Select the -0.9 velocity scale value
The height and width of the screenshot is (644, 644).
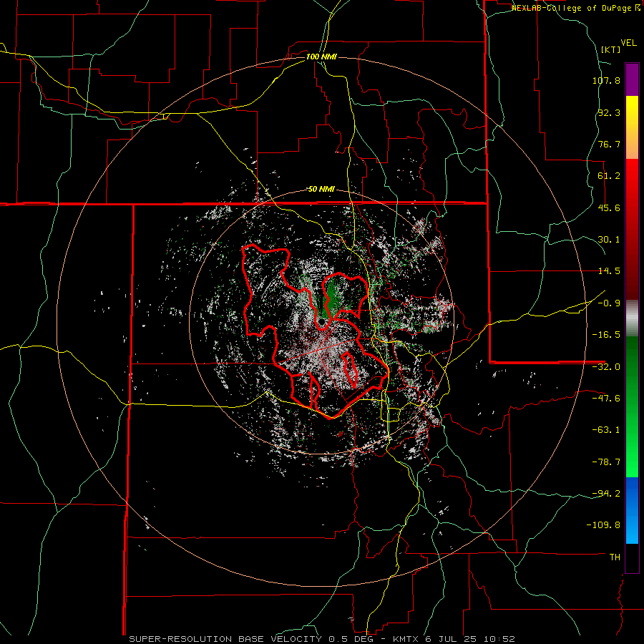coord(609,303)
